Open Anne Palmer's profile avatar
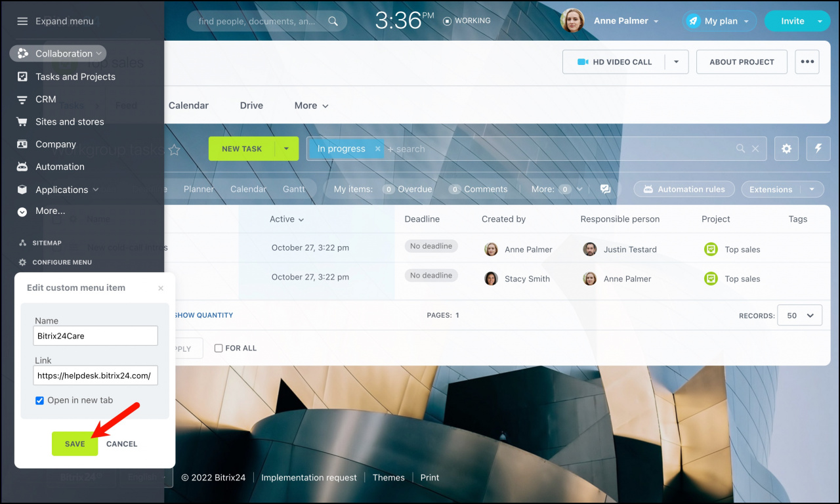Screen dimensions: 840x504 [x=572, y=21]
